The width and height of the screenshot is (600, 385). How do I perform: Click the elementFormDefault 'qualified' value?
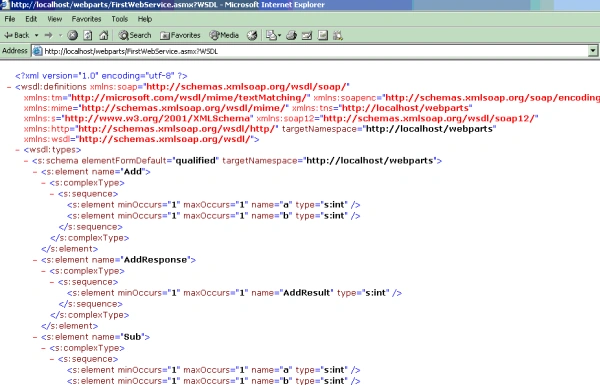coord(196,161)
